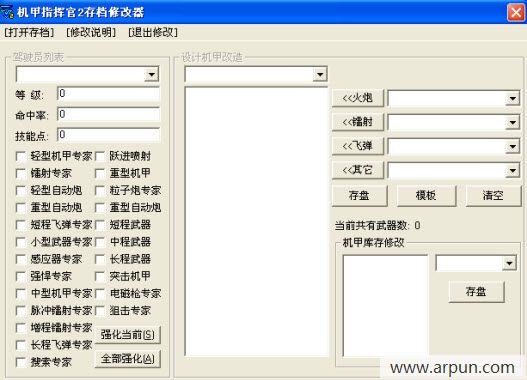Image resolution: width=527 pixels, height=380 pixels.
Task: Click the <<火炮 add button
Action: coord(358,98)
